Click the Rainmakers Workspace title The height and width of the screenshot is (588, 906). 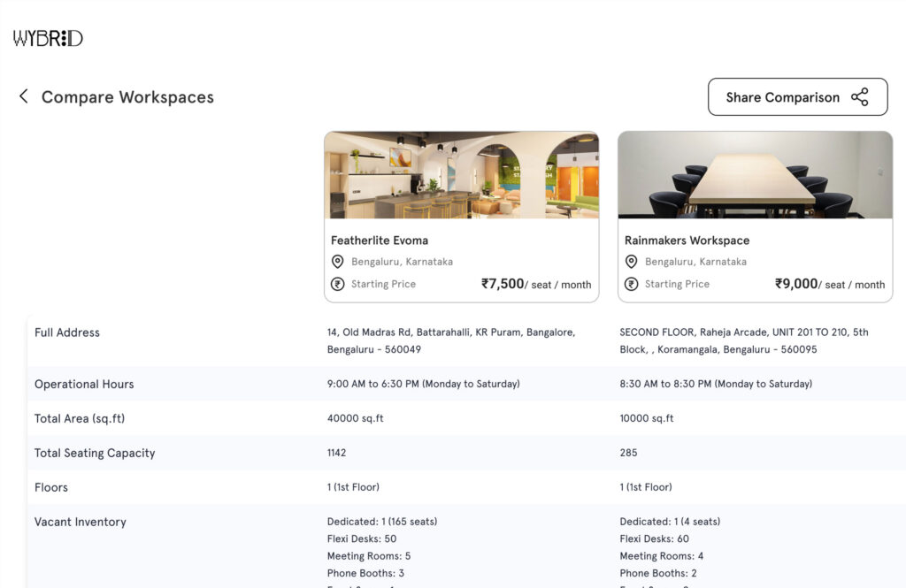pos(687,241)
